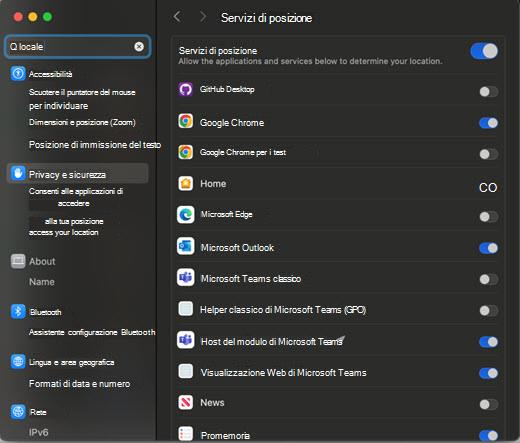Enable location for Microsoft Edge
520x443 pixels.
coord(489,217)
